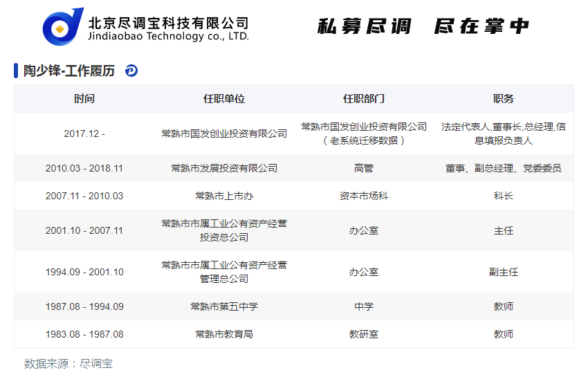The width and height of the screenshot is (588, 377).
Task: Click the 常熟市第五中学 cell
Action: [x=224, y=306]
